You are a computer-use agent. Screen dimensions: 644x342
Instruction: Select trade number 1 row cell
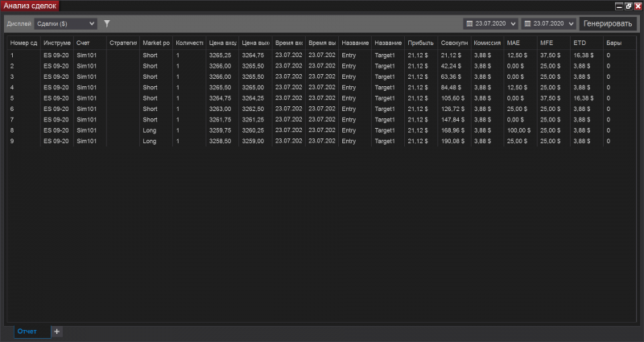(x=24, y=55)
